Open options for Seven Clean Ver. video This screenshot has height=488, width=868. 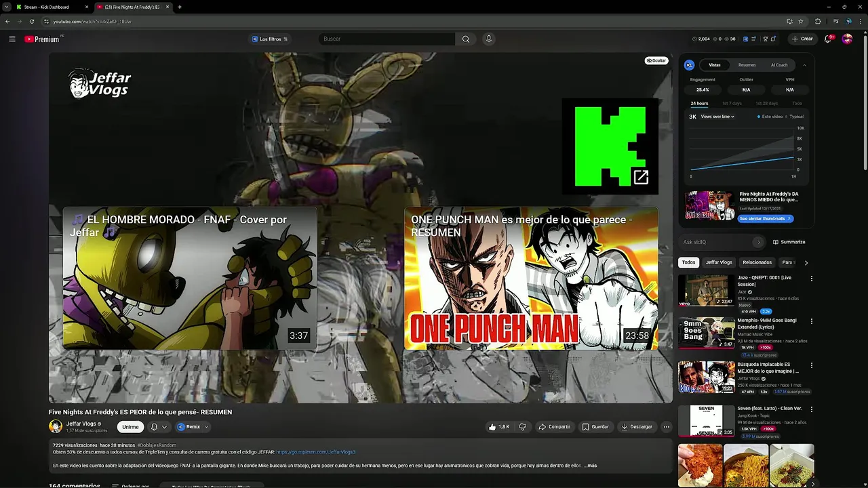(811, 409)
